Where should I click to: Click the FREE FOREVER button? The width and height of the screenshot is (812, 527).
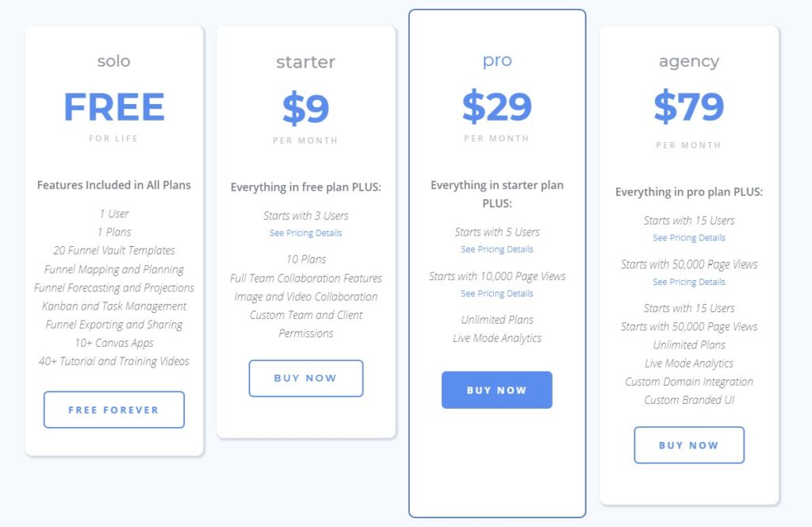pos(113,410)
